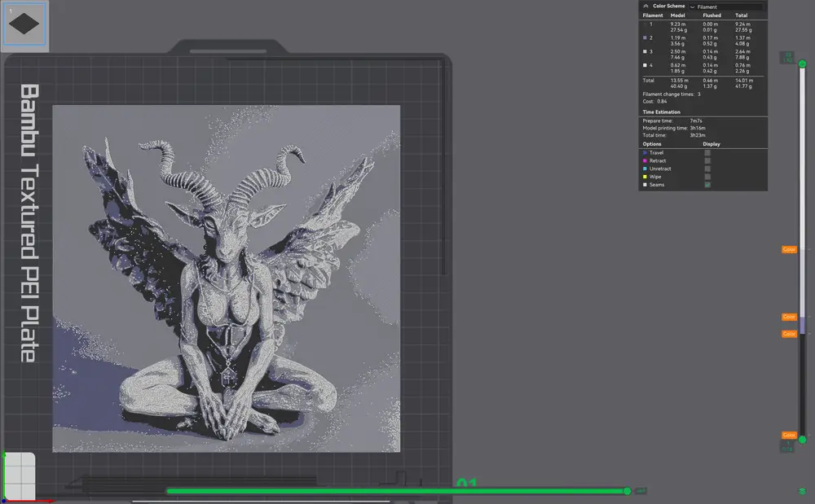The image size is (815, 504).
Task: Click the Wipe option label
Action: coord(655,177)
